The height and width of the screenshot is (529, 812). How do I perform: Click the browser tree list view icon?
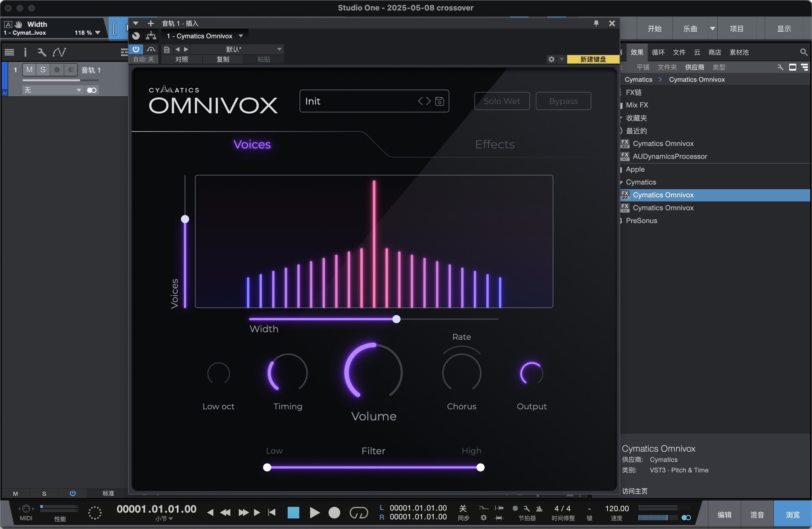point(804,67)
